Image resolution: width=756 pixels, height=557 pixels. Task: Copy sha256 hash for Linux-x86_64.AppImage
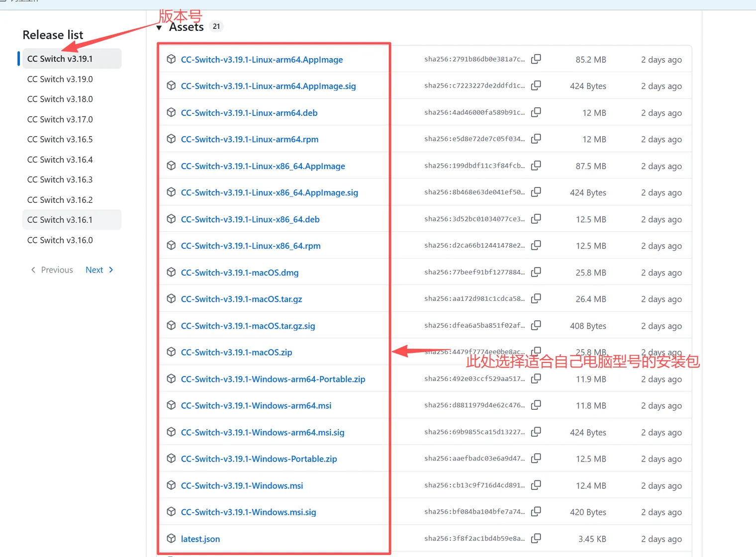click(x=536, y=166)
